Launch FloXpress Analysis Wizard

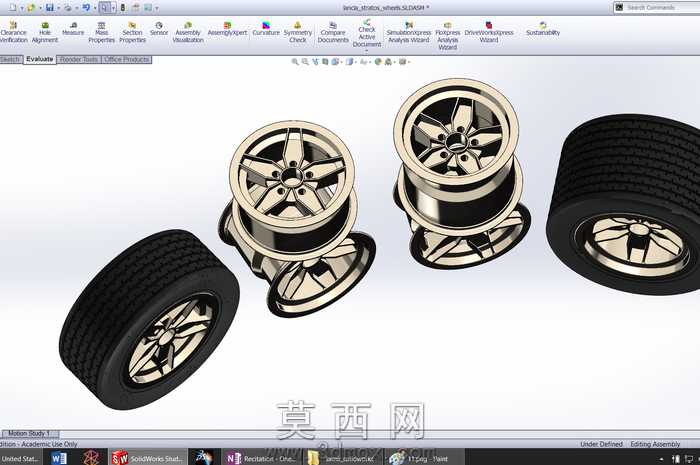click(448, 36)
